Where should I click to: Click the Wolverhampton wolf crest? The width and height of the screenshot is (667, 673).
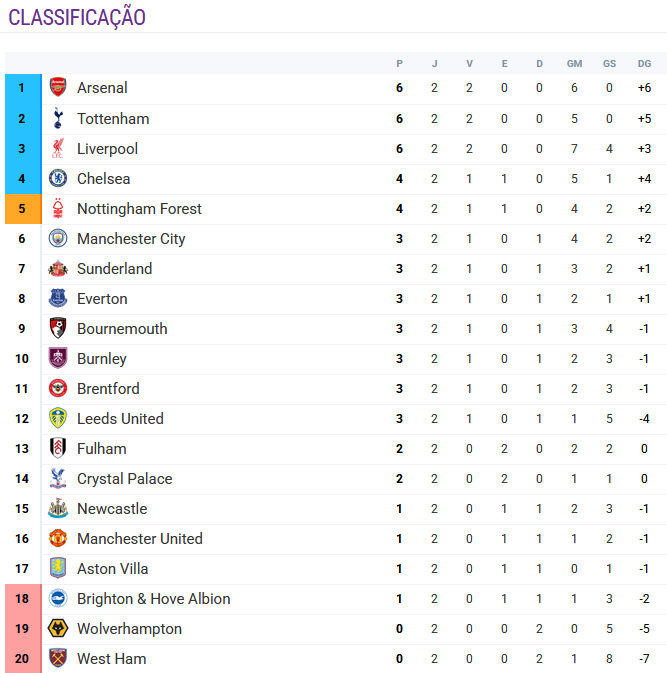coord(58,629)
